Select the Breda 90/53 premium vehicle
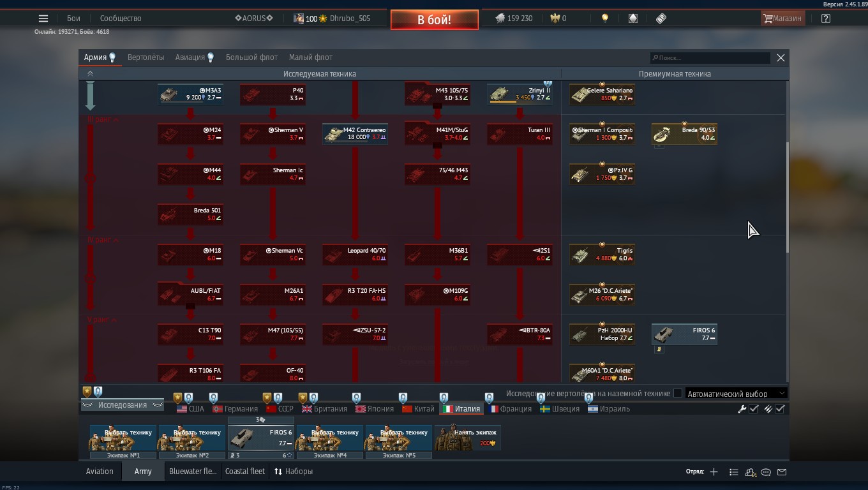This screenshot has height=490, width=868. coord(684,133)
